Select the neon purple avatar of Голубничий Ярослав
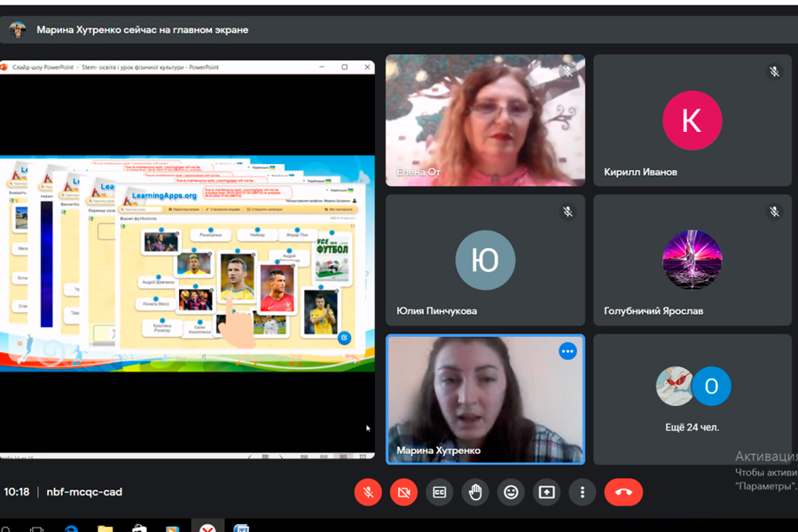This screenshot has height=532, width=798. point(692,260)
